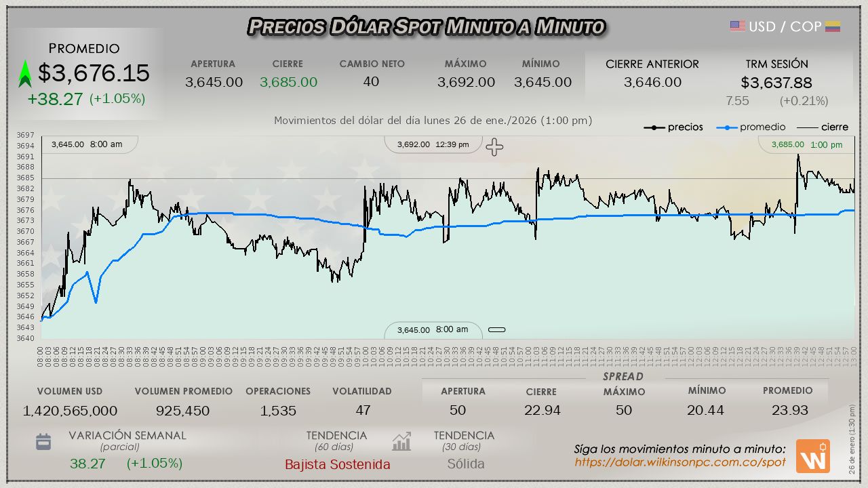The width and height of the screenshot is (868, 488).
Task: Click the bar chart trend icon
Action: click(401, 442)
